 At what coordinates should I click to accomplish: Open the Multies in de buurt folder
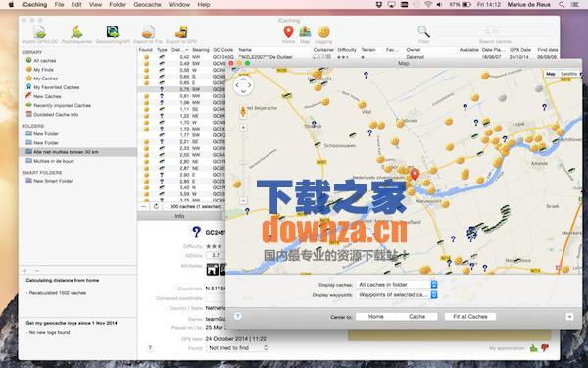pyautogui.click(x=54, y=161)
